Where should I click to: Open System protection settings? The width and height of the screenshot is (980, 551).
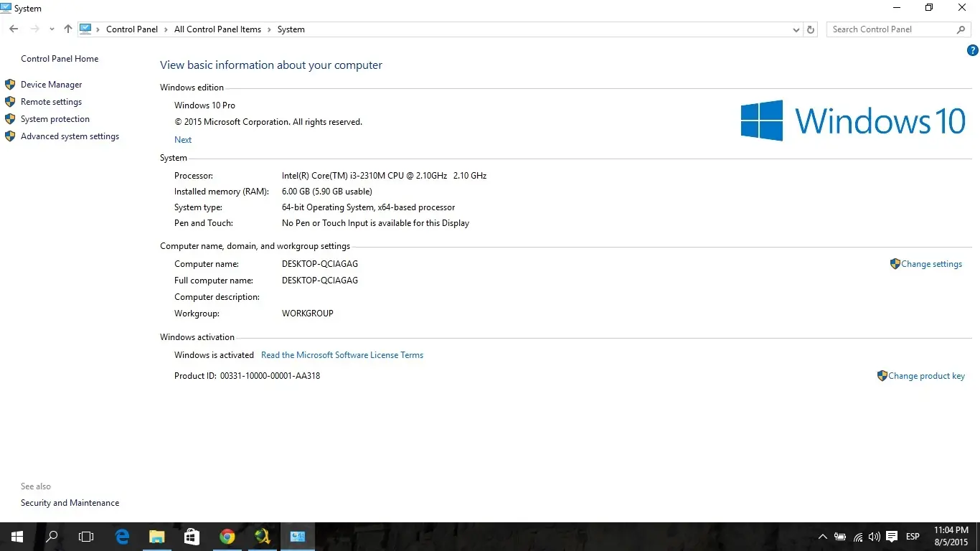(55, 118)
